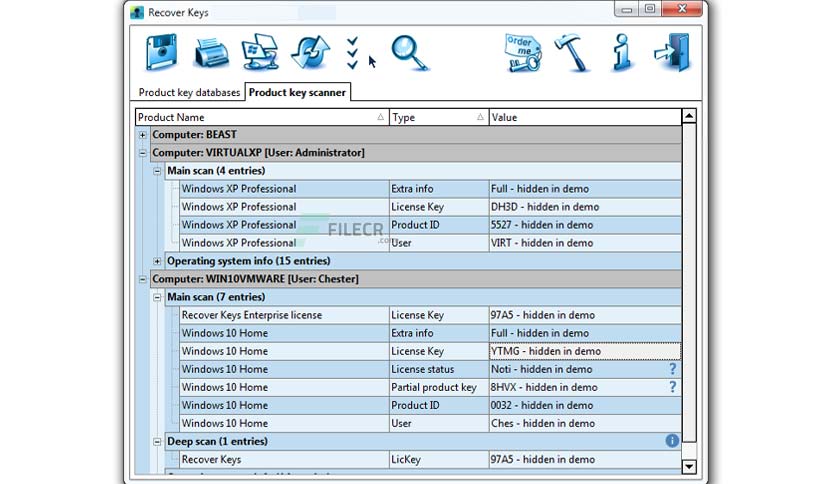Click the checkmarks list icon

[352, 53]
